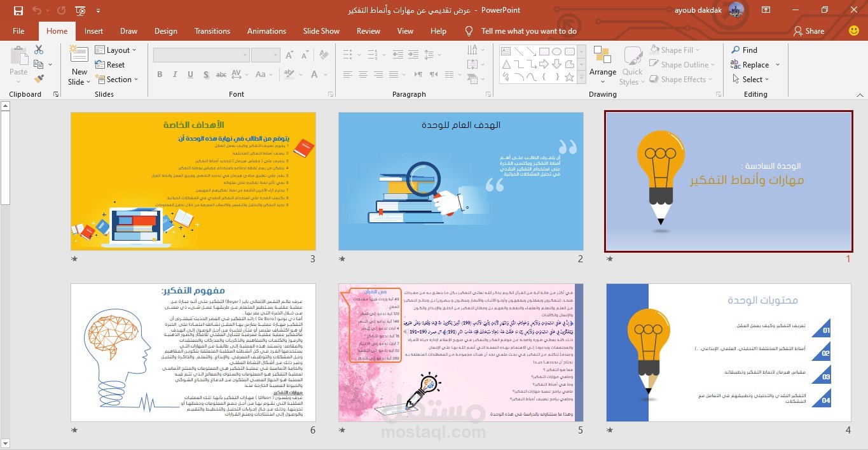Click the Share button
The height and width of the screenshot is (450, 868).
[808, 31]
